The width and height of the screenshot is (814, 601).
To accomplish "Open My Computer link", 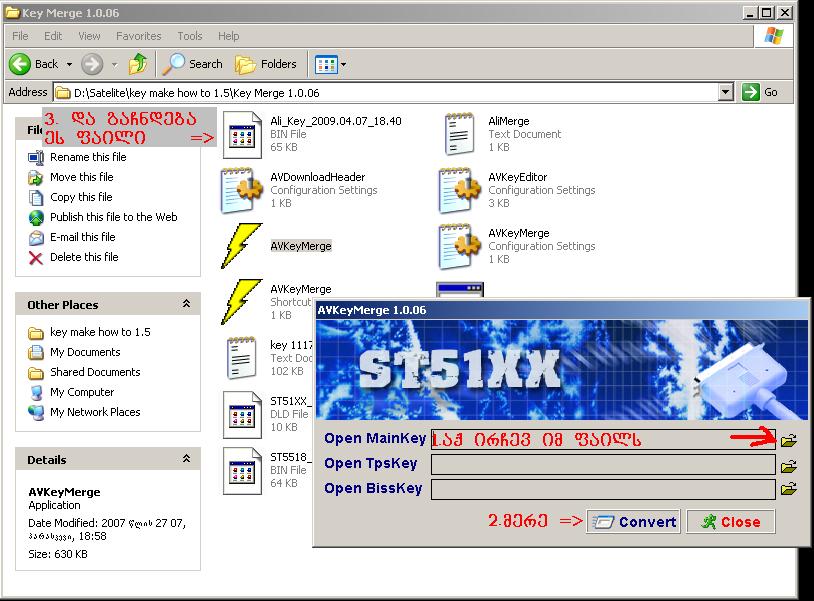I will [82, 392].
